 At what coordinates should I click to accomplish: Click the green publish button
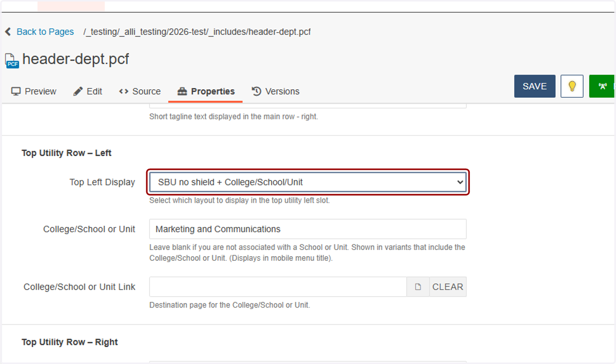pos(602,86)
